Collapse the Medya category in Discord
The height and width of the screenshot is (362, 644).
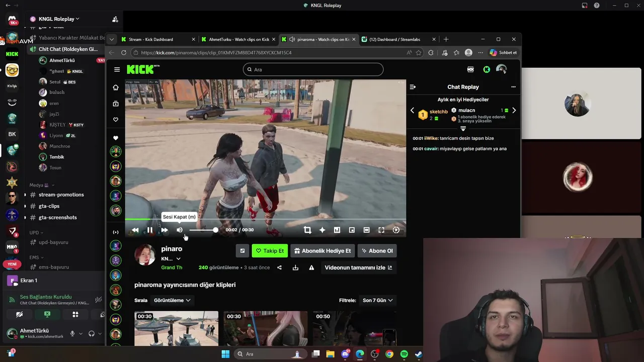coord(41,185)
